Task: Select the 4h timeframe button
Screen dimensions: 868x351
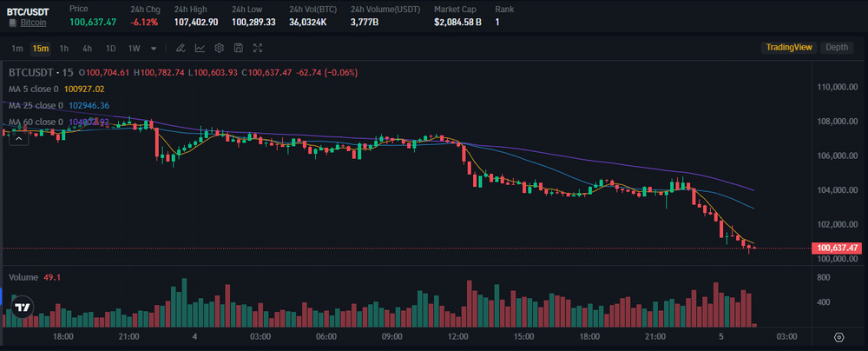Action: click(x=87, y=48)
